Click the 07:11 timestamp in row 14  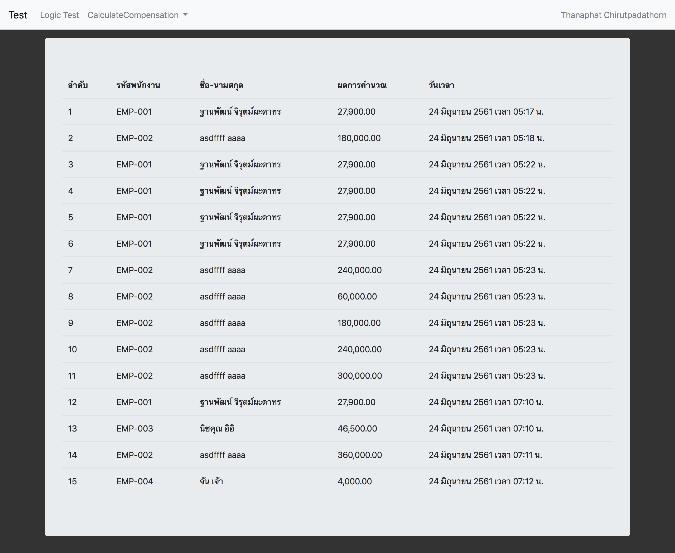[486, 455]
